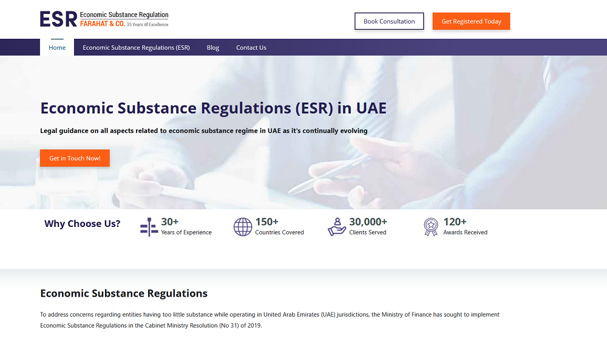Viewport: 607px width, 364px height.
Task: Click the Economic Substance Regulations section heading
Action: coord(124,294)
